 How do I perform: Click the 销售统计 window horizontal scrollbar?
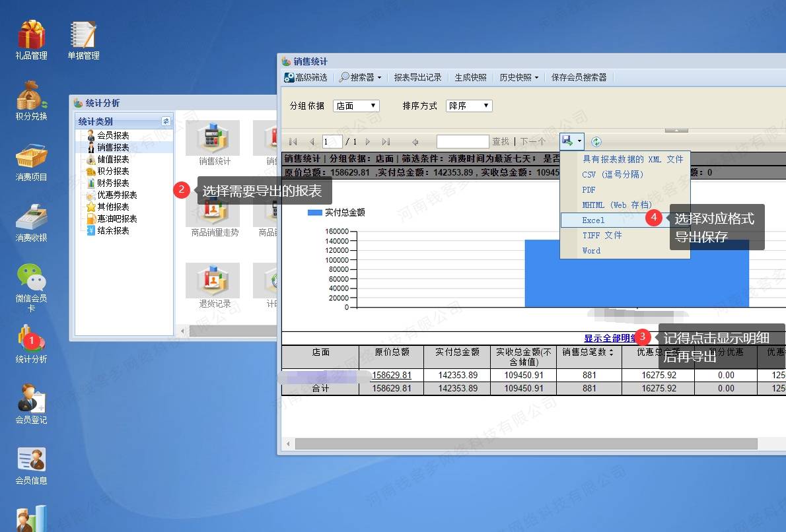coord(526,444)
